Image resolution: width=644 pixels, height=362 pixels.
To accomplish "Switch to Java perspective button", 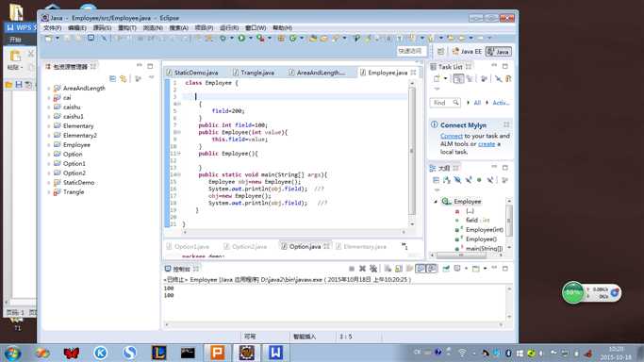I will [x=498, y=51].
